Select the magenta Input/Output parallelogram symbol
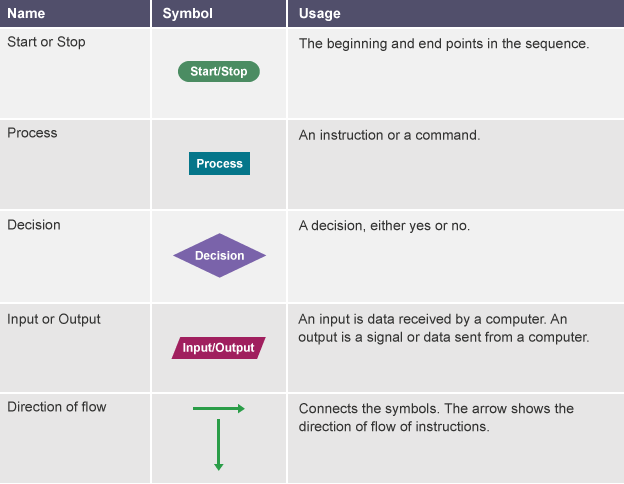This screenshot has height=484, width=624. [x=218, y=348]
